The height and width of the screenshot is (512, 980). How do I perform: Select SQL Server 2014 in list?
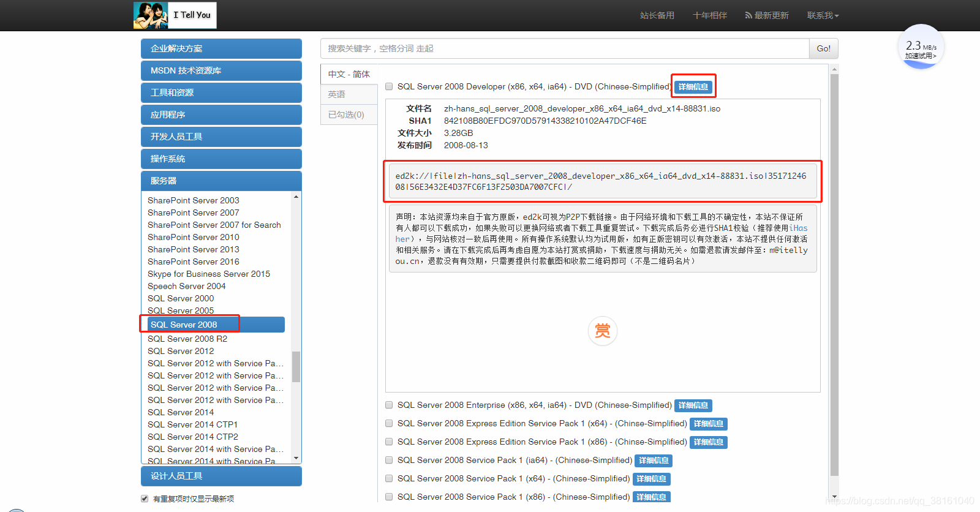click(181, 412)
